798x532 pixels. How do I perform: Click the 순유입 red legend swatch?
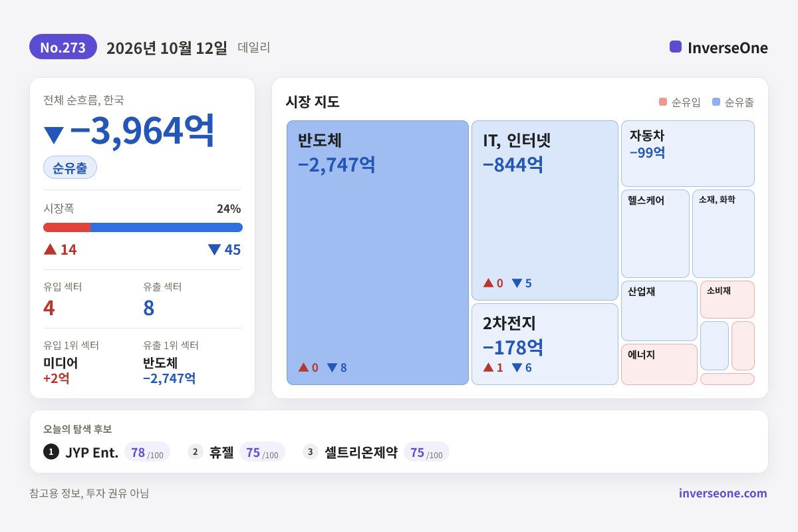tap(663, 102)
